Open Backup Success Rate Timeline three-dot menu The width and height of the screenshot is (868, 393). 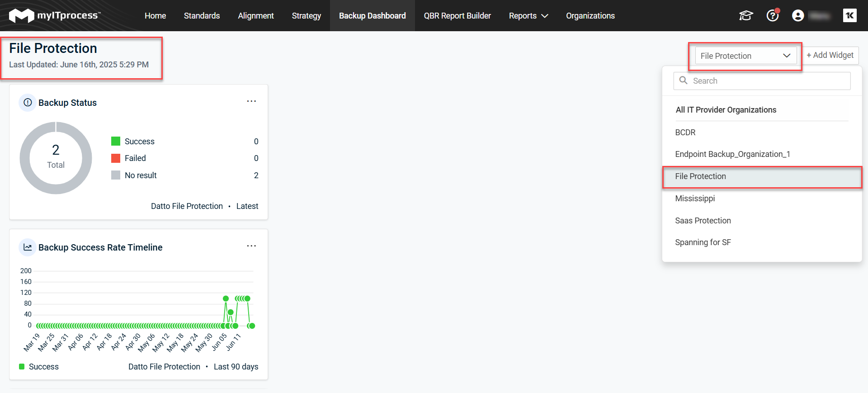pos(251,246)
